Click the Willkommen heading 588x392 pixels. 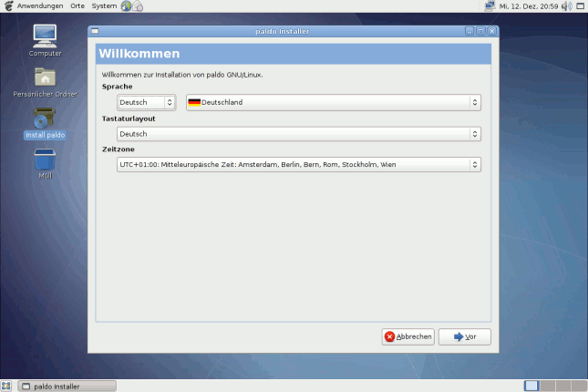[x=139, y=54]
